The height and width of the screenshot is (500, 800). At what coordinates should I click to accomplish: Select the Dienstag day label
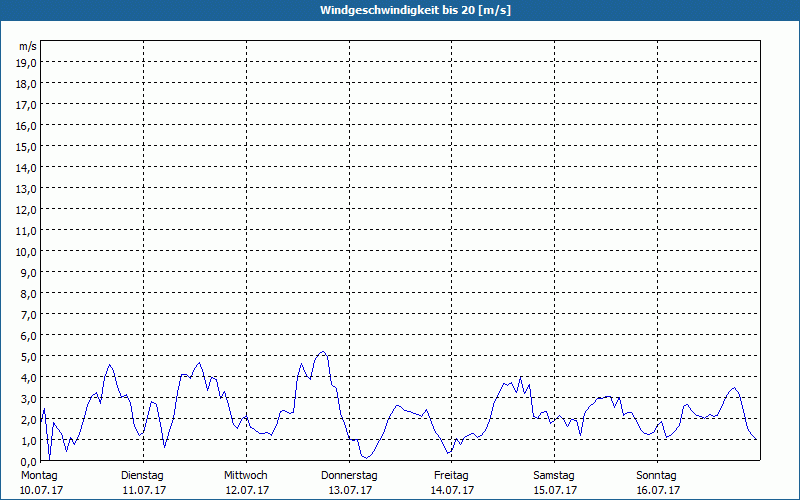pyautogui.click(x=143, y=475)
